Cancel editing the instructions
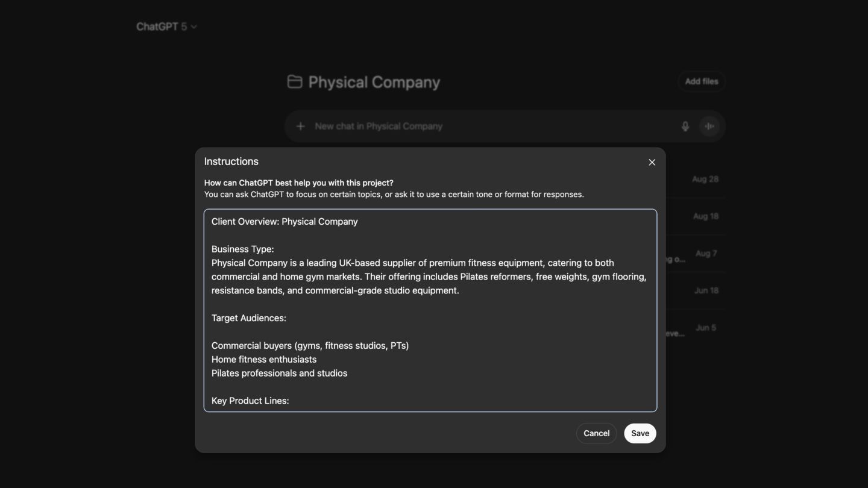The width and height of the screenshot is (868, 488). tap(596, 433)
